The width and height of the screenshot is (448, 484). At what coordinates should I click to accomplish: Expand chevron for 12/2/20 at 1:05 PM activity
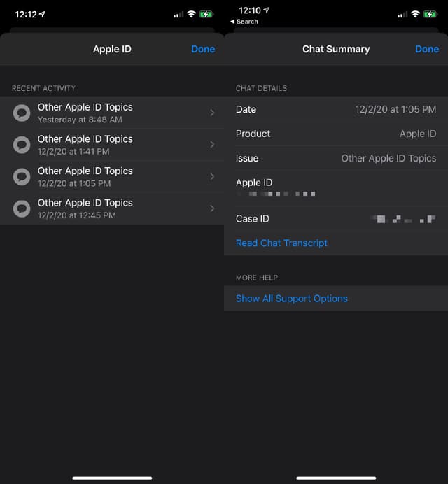[x=212, y=176]
